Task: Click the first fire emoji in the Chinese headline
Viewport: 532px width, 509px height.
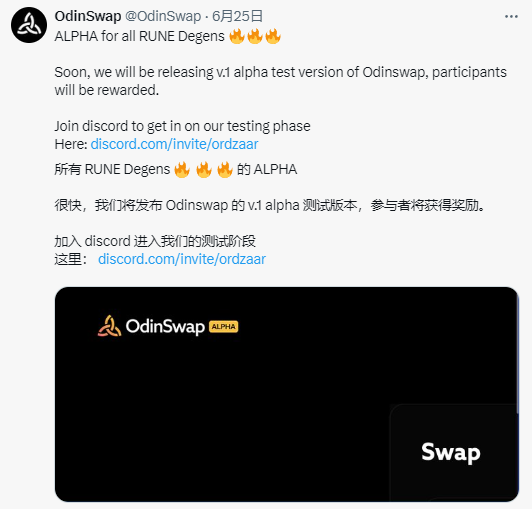Action: coord(182,169)
